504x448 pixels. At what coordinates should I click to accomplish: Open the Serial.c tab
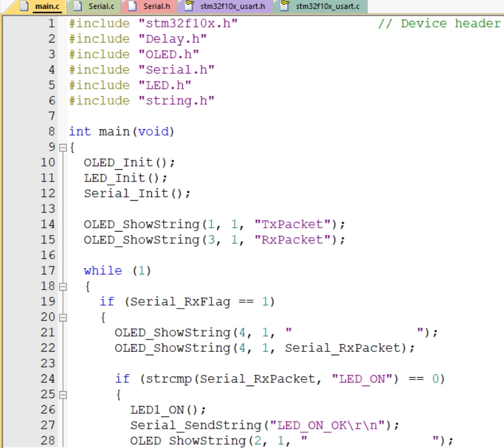pyautogui.click(x=101, y=6)
